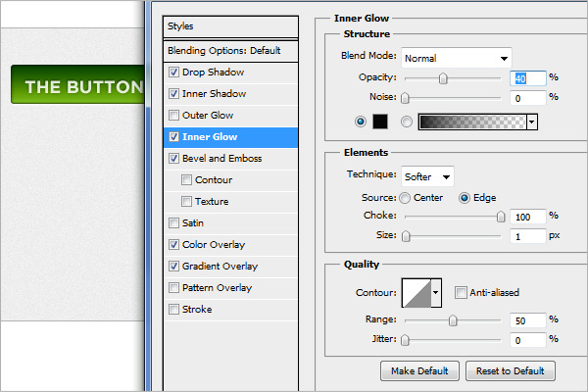
Task: Open the Pattern Overlay settings row
Action: (x=230, y=288)
